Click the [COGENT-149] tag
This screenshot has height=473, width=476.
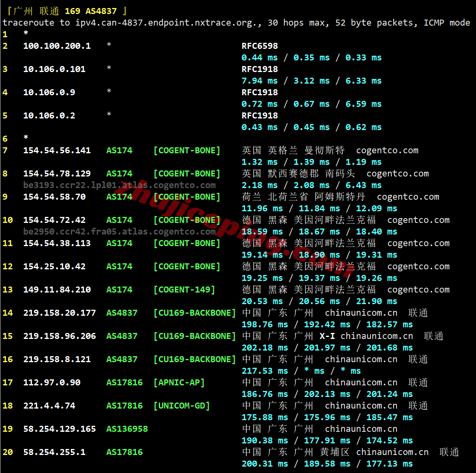click(184, 289)
